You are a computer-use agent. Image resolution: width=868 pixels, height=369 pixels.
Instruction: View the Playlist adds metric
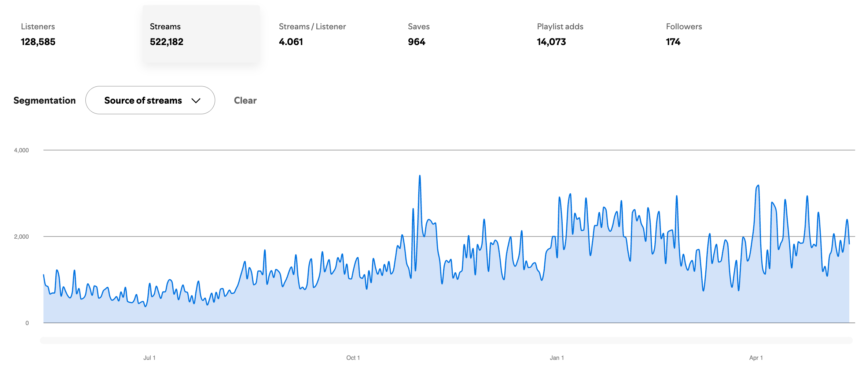[x=560, y=34]
